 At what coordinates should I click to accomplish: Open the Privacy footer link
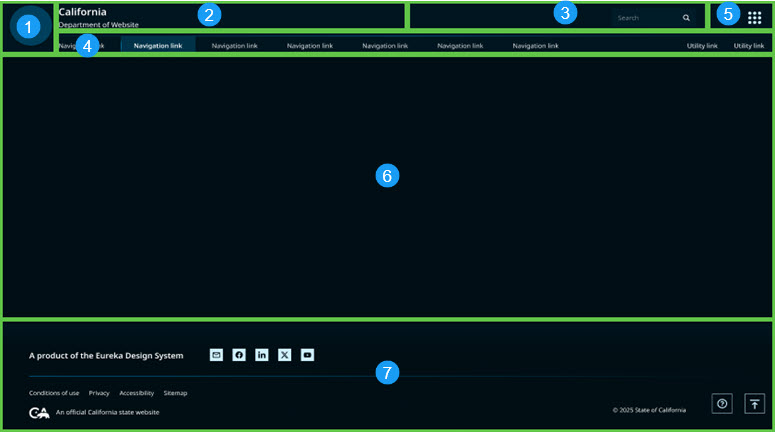[99, 393]
